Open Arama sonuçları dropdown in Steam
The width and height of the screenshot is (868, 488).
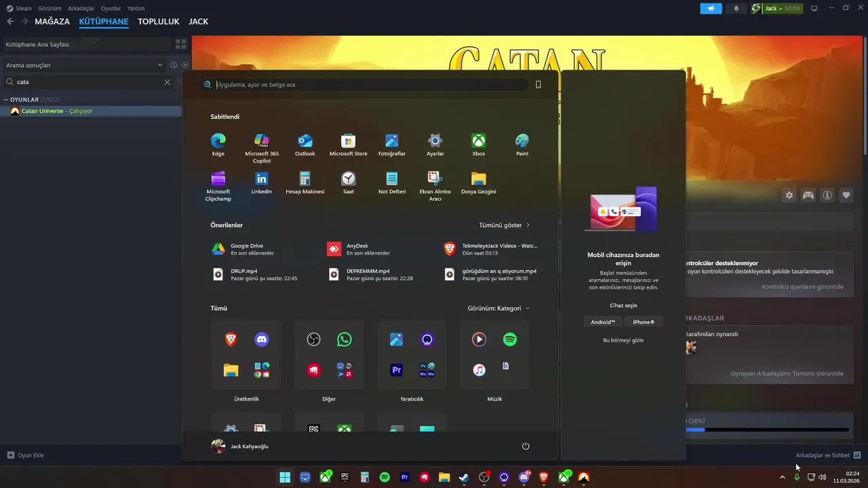click(84, 65)
